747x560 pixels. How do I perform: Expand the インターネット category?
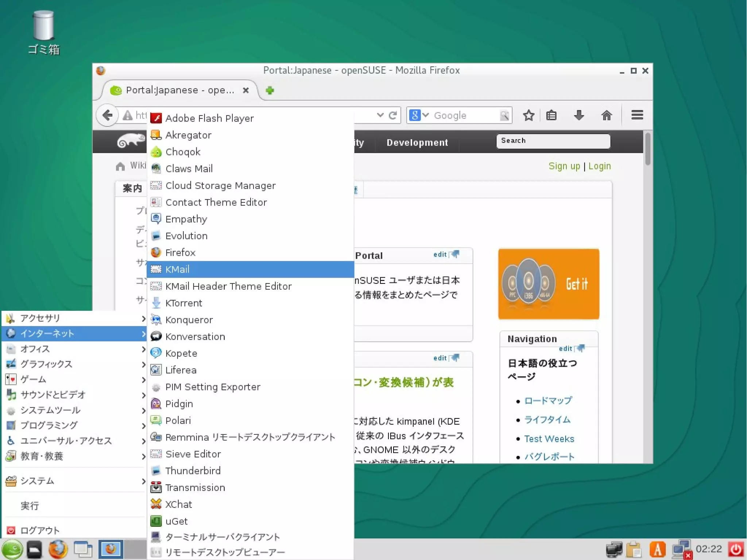[74, 333]
